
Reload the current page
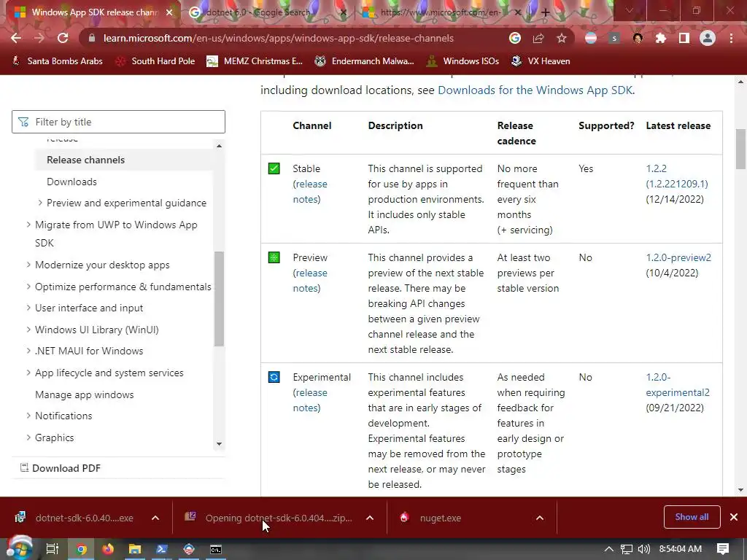click(x=63, y=38)
